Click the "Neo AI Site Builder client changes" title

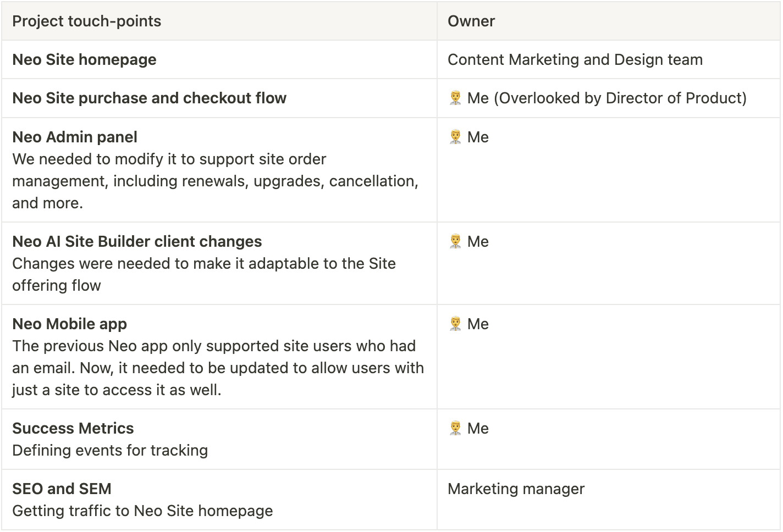coord(137,241)
